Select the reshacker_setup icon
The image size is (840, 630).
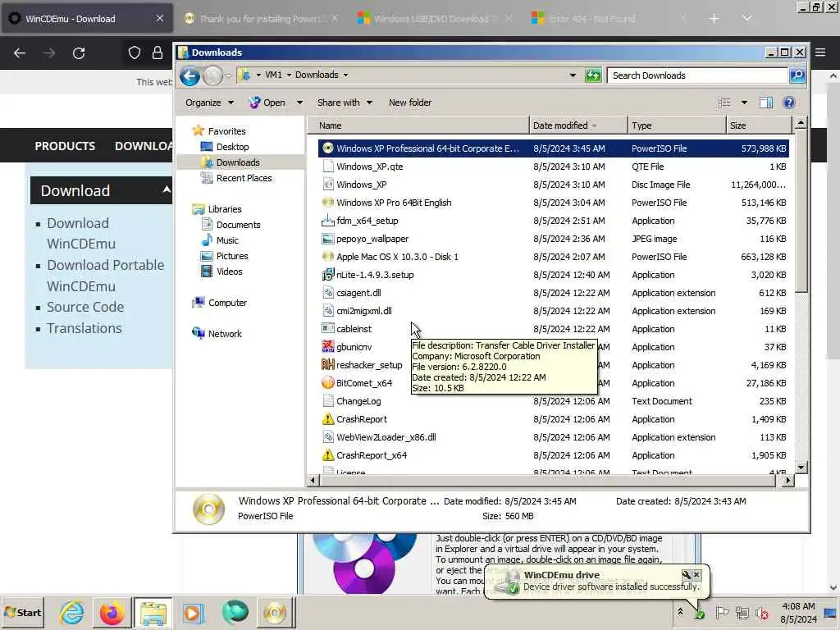click(328, 365)
